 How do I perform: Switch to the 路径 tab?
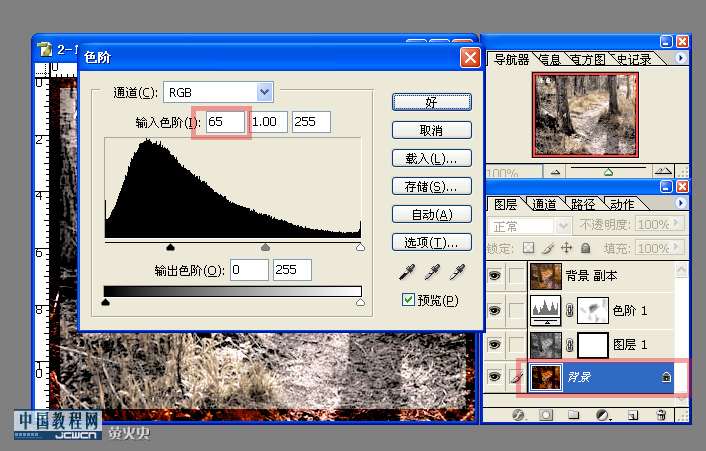pyautogui.click(x=583, y=204)
